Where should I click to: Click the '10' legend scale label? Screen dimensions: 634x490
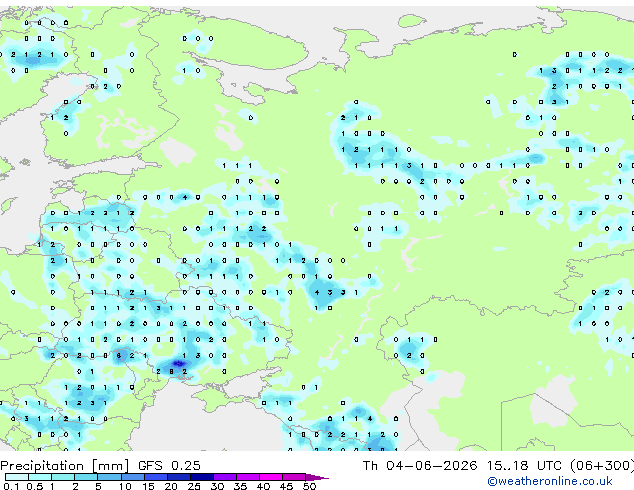125,486
